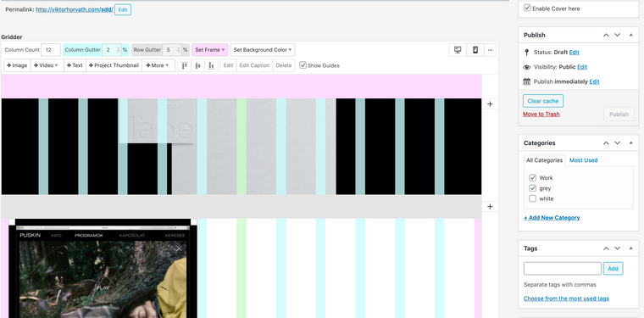644x318 pixels.
Task: Switch to mobile phone preview icon
Action: point(475,50)
